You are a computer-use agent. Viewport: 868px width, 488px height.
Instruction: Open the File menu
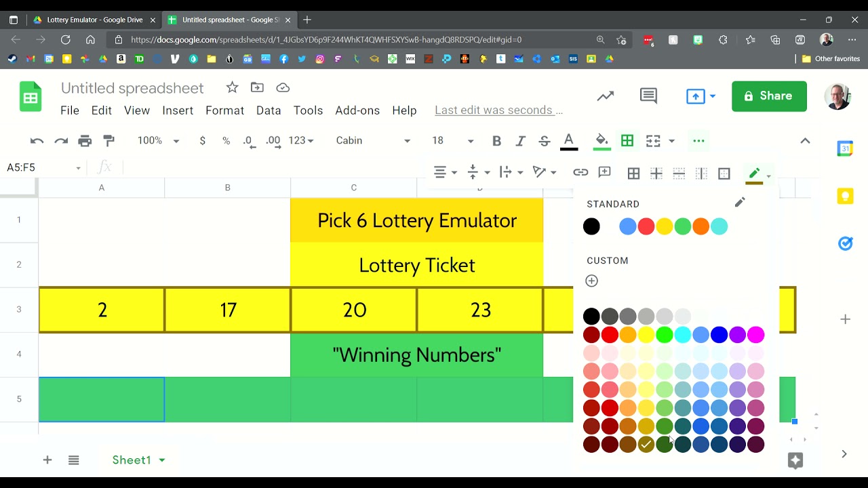(x=70, y=110)
